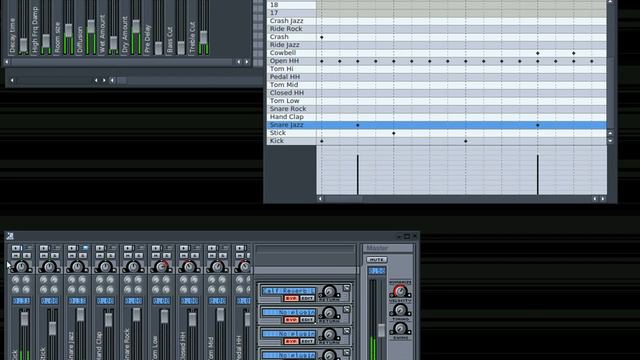Trigger the Hand Clap channel play-sample button

(100, 248)
